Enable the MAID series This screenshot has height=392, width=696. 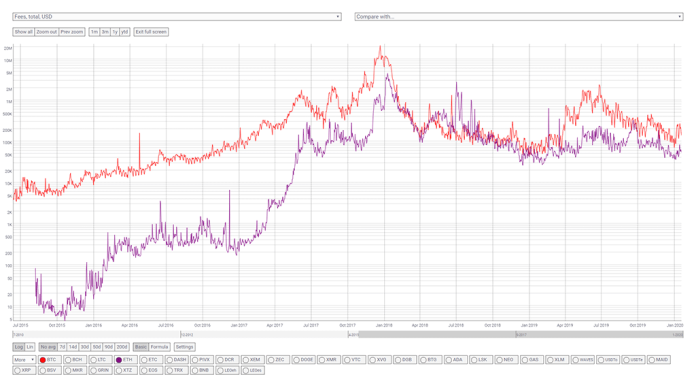(658, 360)
